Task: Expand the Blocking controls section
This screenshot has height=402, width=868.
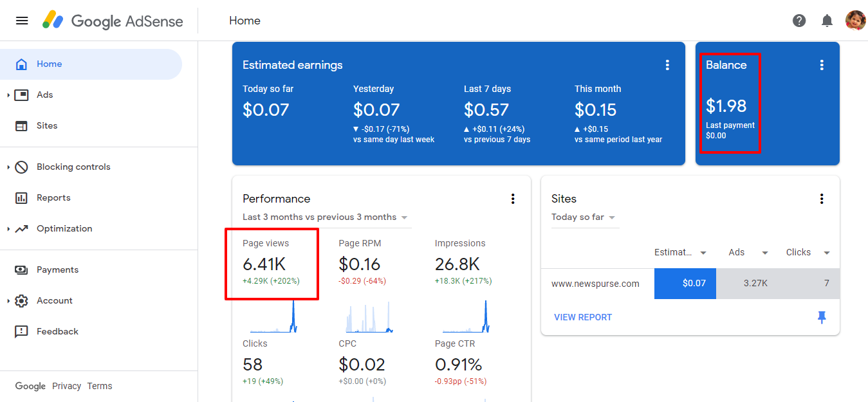Action: (x=8, y=167)
